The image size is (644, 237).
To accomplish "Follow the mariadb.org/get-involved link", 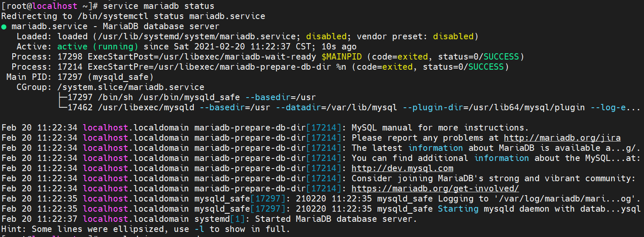I will click(435, 188).
